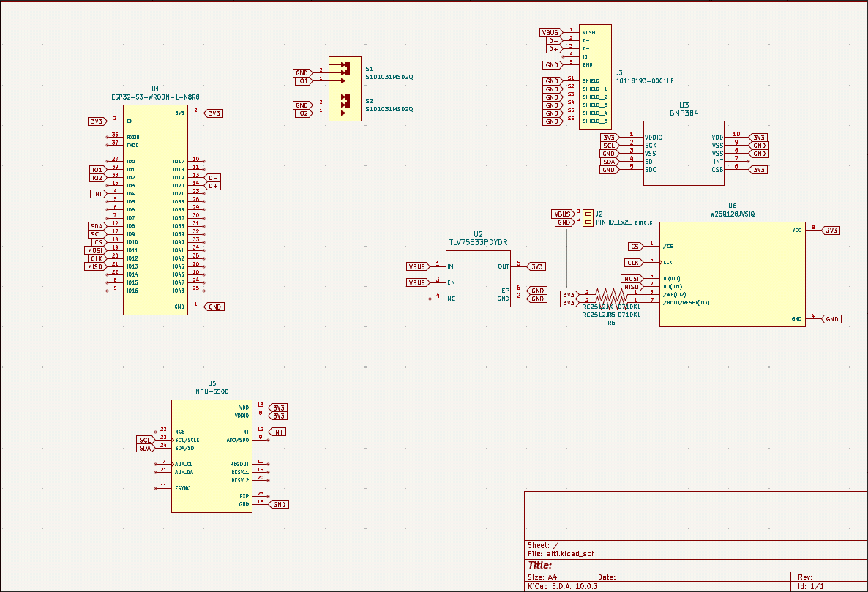Click the 'PINHD_1x2_Female' value text

click(x=624, y=222)
